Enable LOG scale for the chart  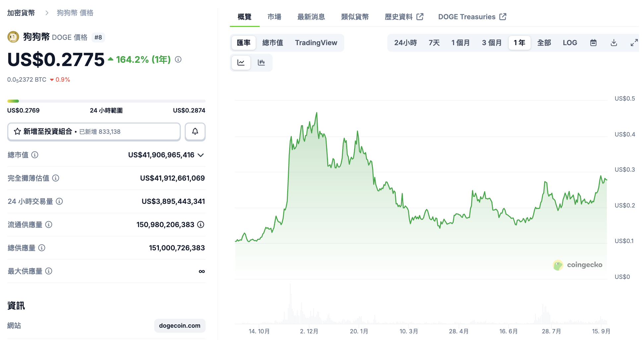pos(570,42)
